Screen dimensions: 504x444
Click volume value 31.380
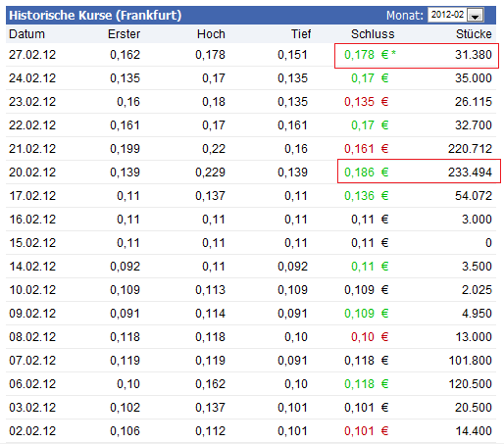(x=474, y=55)
